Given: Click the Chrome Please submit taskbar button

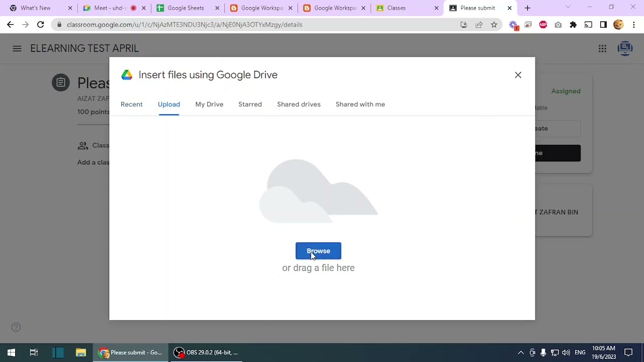Looking at the screenshot, I should (x=131, y=352).
